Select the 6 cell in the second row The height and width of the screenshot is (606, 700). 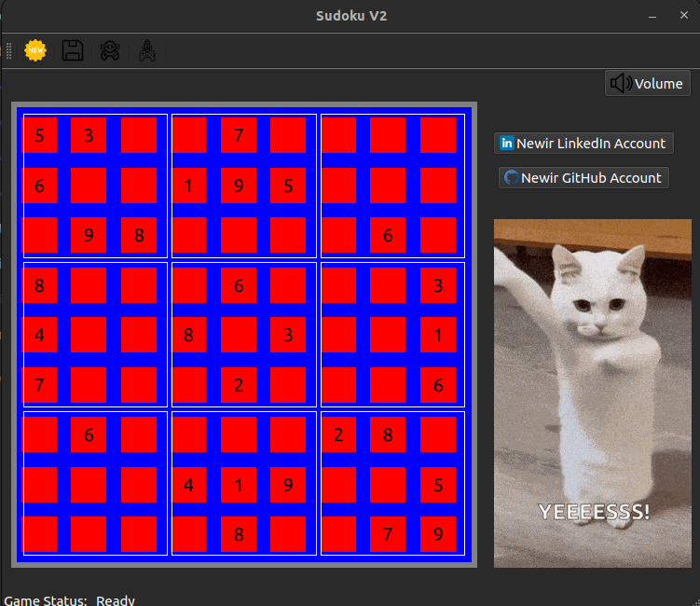pyautogui.click(x=40, y=186)
